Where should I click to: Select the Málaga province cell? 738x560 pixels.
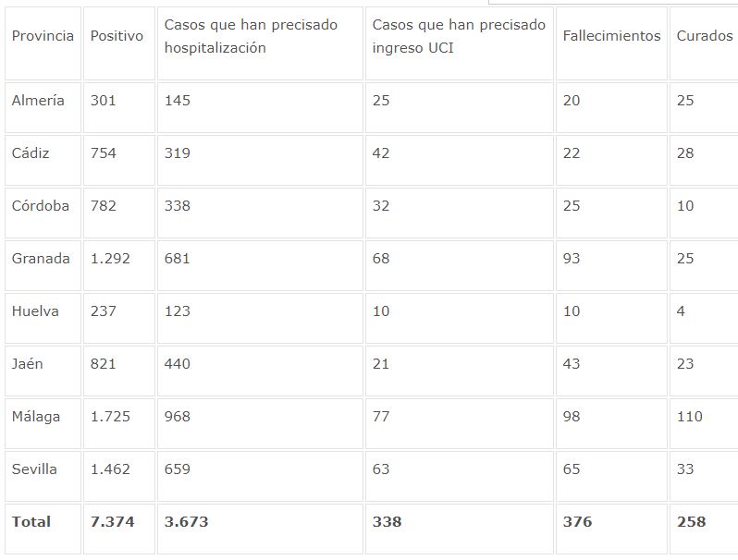pos(36,417)
